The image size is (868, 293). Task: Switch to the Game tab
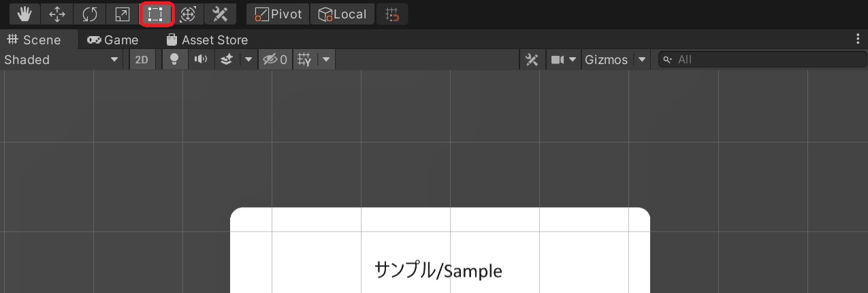pos(113,40)
